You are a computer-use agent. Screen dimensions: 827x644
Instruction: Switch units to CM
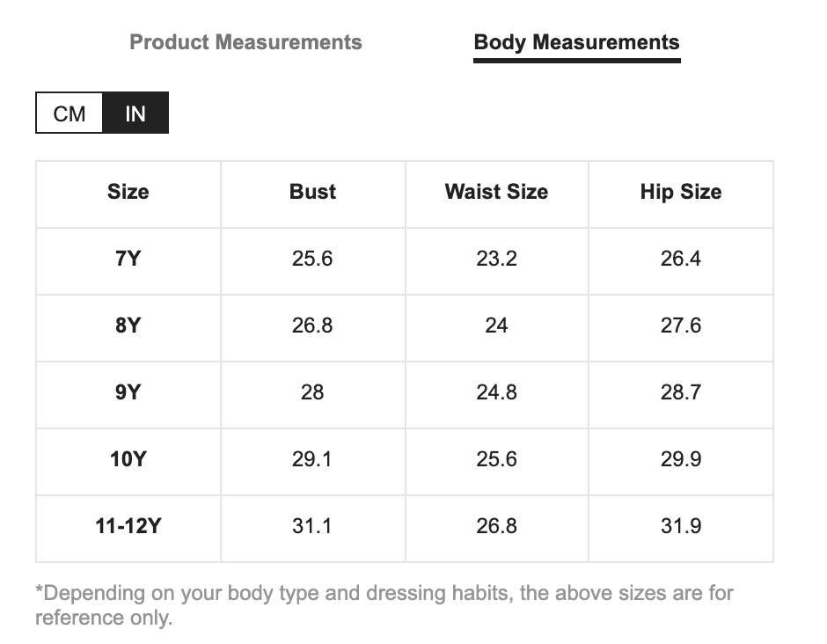[x=70, y=113]
